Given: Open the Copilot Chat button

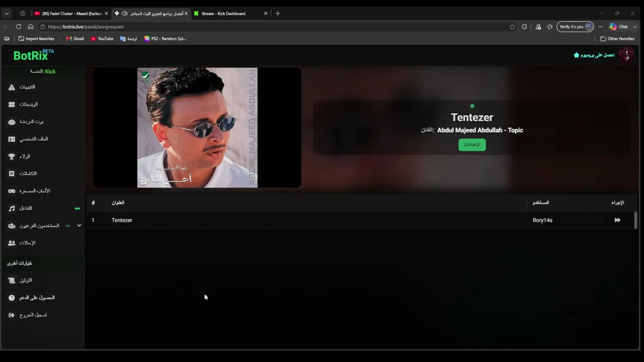Looking at the screenshot, I should (x=619, y=27).
